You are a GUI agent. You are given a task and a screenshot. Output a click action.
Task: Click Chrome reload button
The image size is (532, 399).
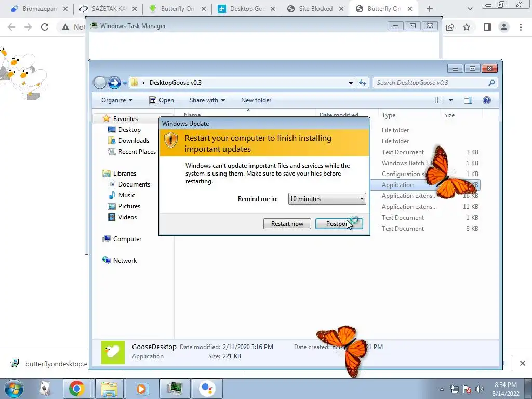(45, 27)
